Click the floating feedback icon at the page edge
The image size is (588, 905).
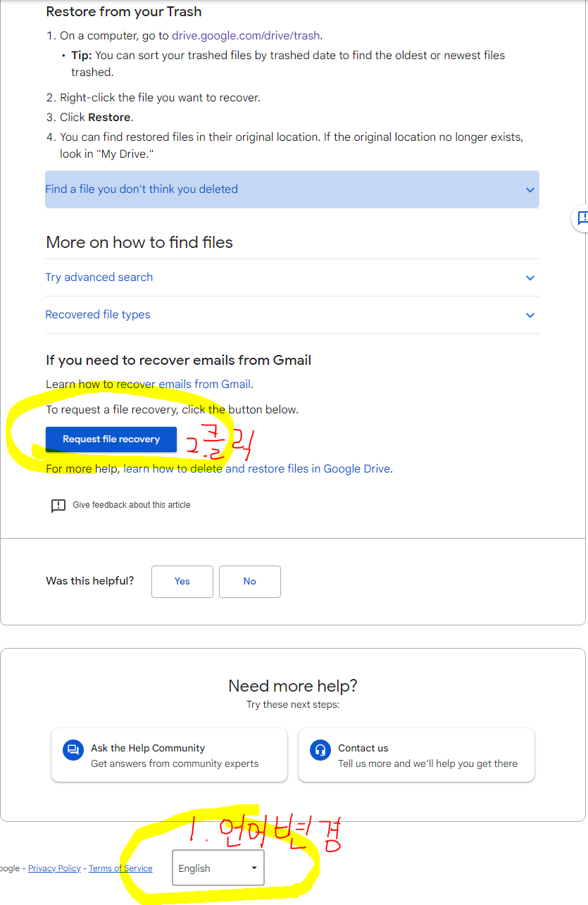click(x=582, y=218)
